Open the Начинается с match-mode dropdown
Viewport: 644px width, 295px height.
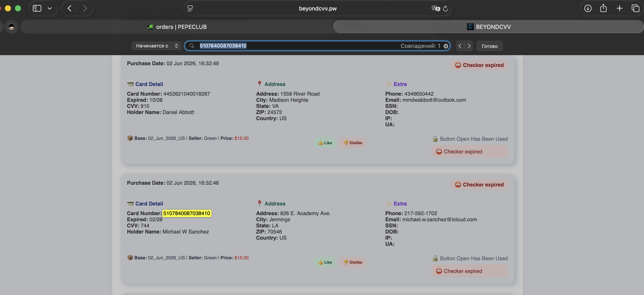[x=157, y=46]
